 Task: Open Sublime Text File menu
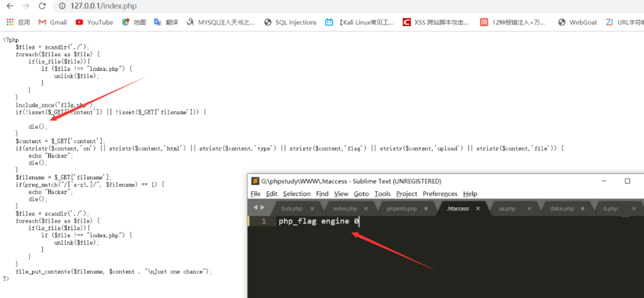(255, 194)
